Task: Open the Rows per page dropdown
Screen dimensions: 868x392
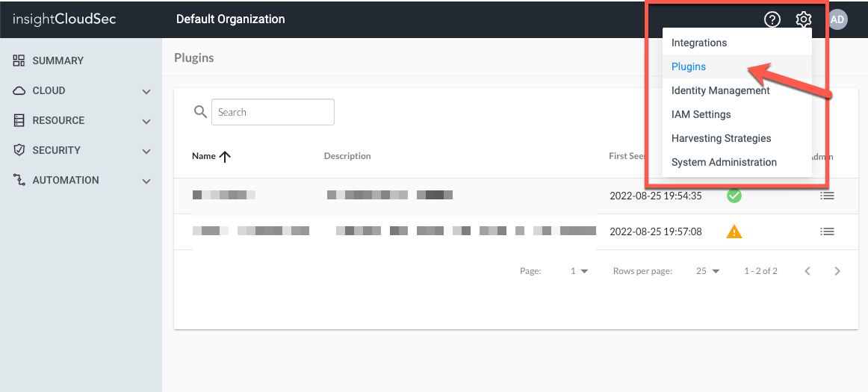Action: pos(708,271)
